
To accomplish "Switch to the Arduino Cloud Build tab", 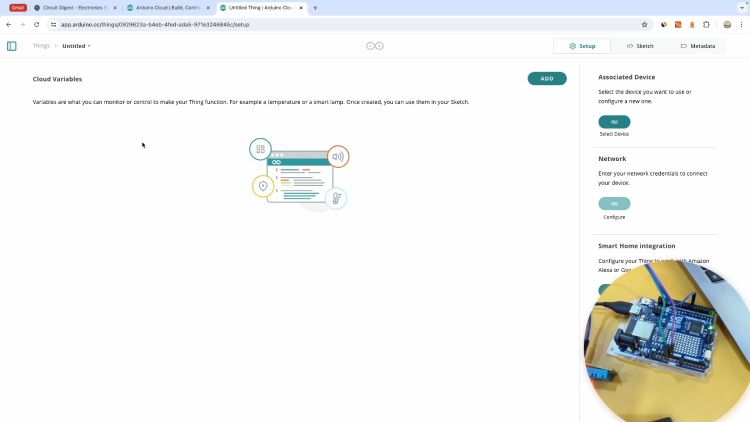I will [x=168, y=8].
